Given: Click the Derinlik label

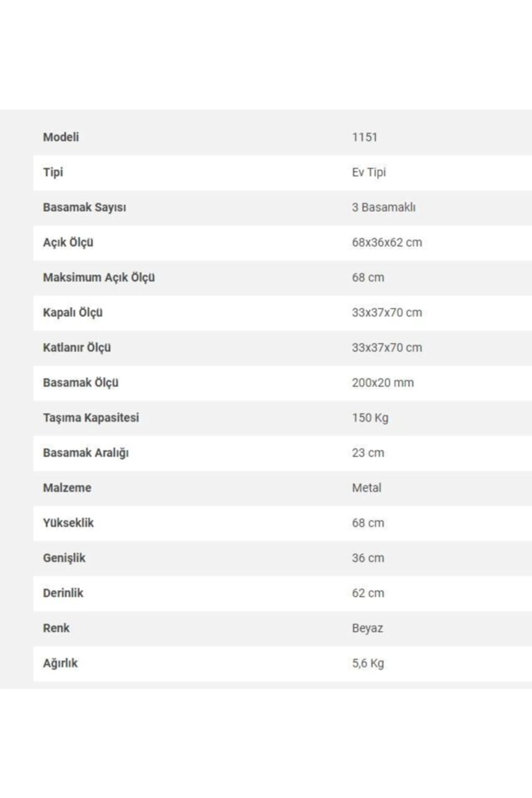Looking at the screenshot, I should point(63,593).
